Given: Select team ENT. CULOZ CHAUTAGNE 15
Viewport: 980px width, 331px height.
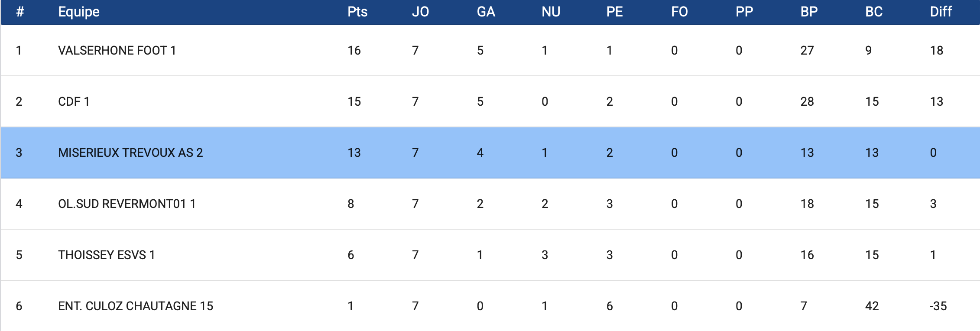Looking at the screenshot, I should (136, 306).
